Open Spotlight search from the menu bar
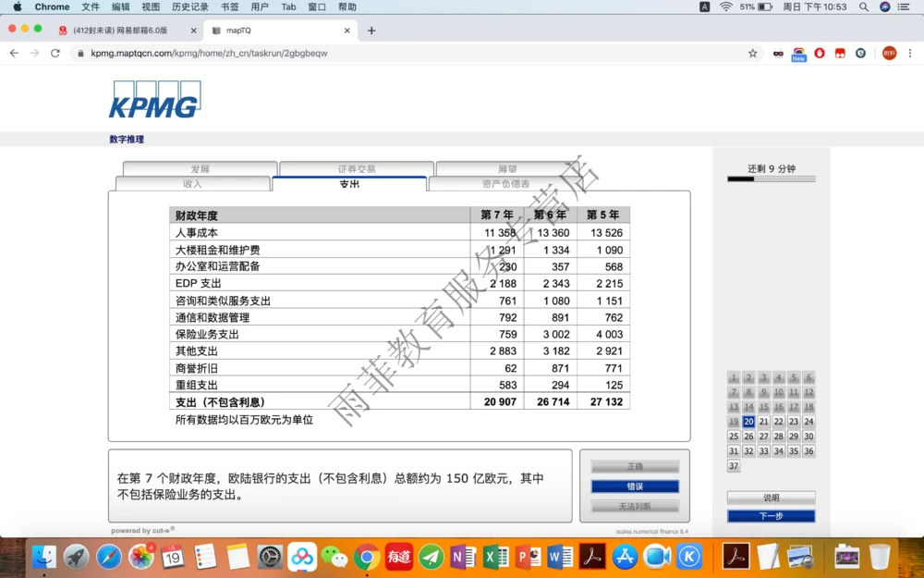 [864, 6]
